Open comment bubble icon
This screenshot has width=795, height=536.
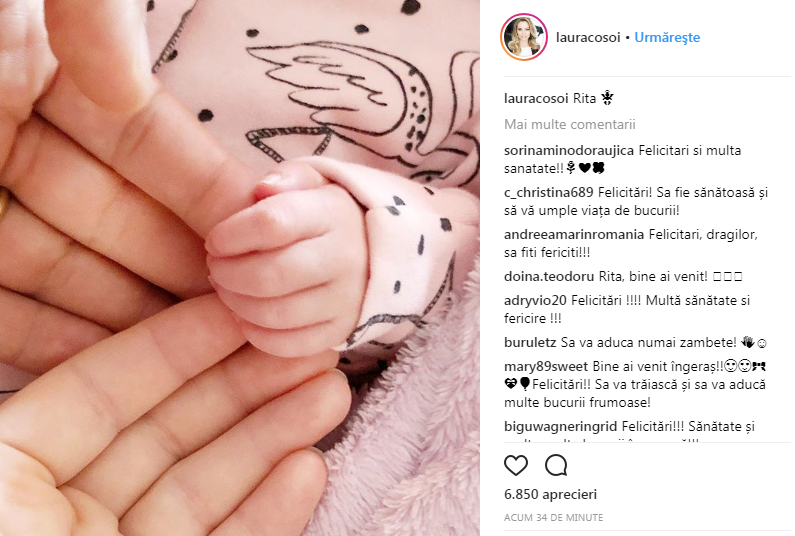click(556, 465)
